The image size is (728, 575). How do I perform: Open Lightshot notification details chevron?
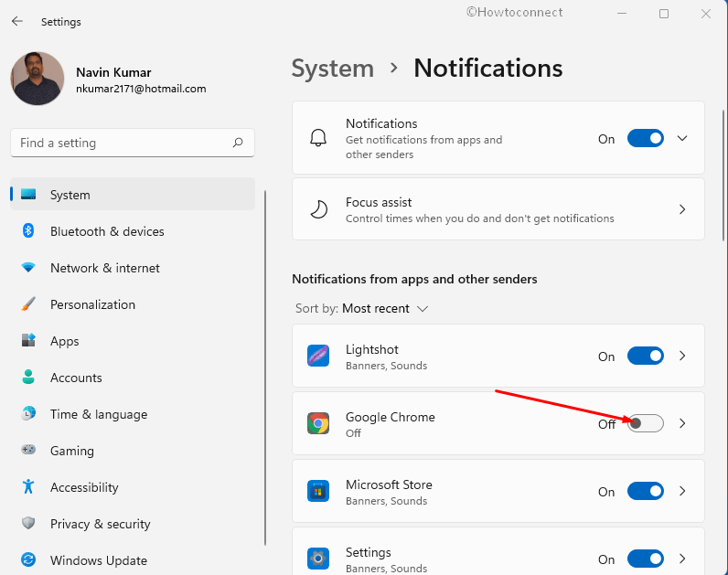click(682, 356)
